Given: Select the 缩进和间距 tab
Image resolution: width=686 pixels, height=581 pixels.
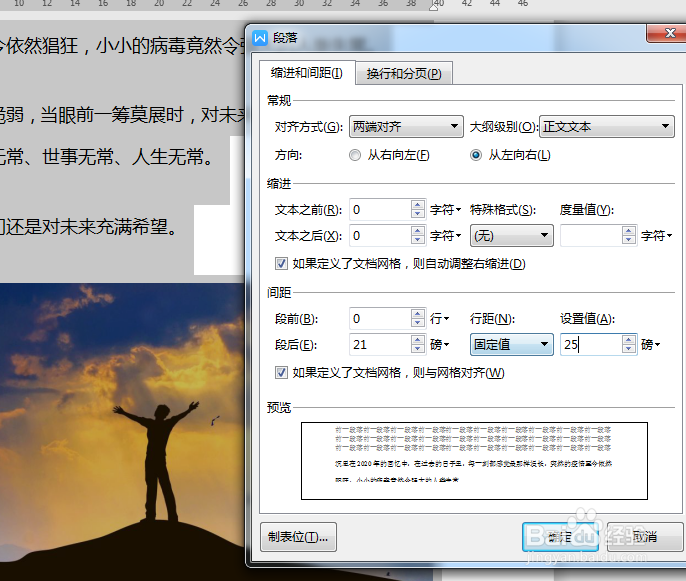Looking at the screenshot, I should 307,73.
